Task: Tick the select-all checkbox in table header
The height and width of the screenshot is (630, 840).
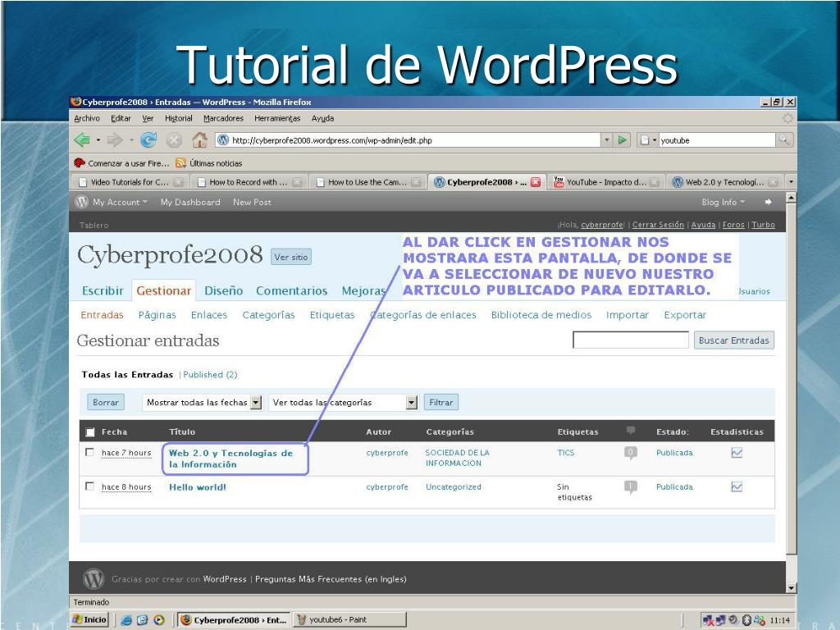Action: [x=90, y=431]
